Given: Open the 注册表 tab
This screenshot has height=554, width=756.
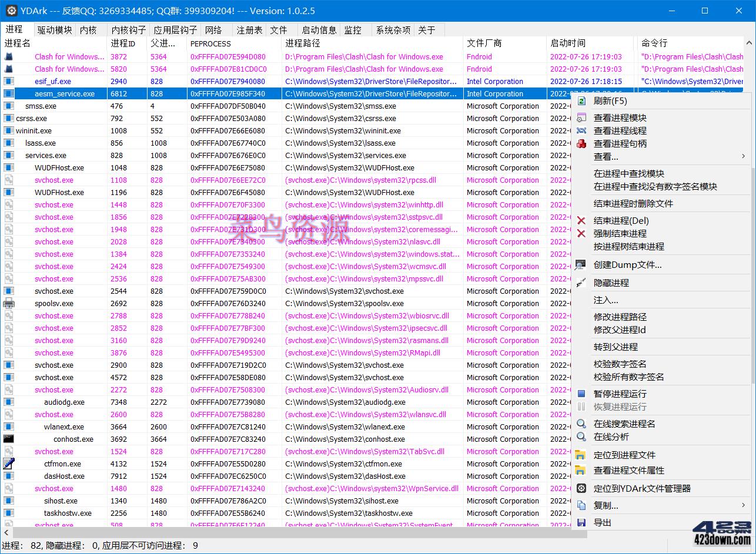Looking at the screenshot, I should pos(249,29).
